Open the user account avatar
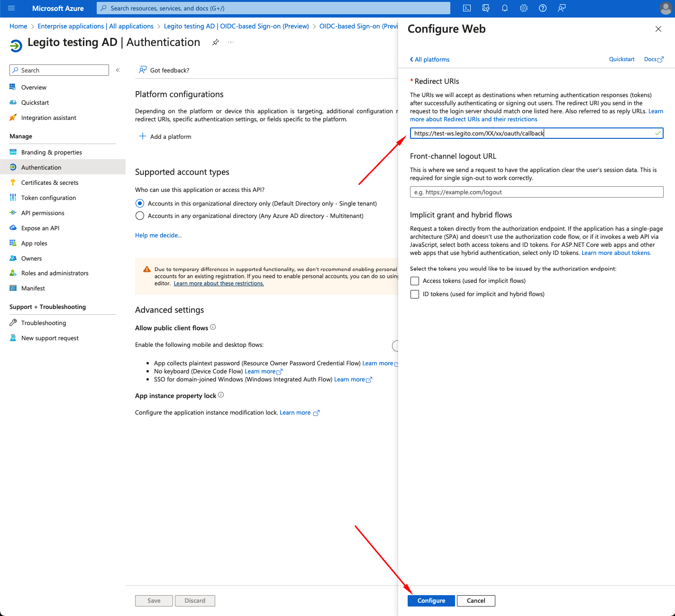Image resolution: width=675 pixels, height=616 pixels. [x=666, y=8]
